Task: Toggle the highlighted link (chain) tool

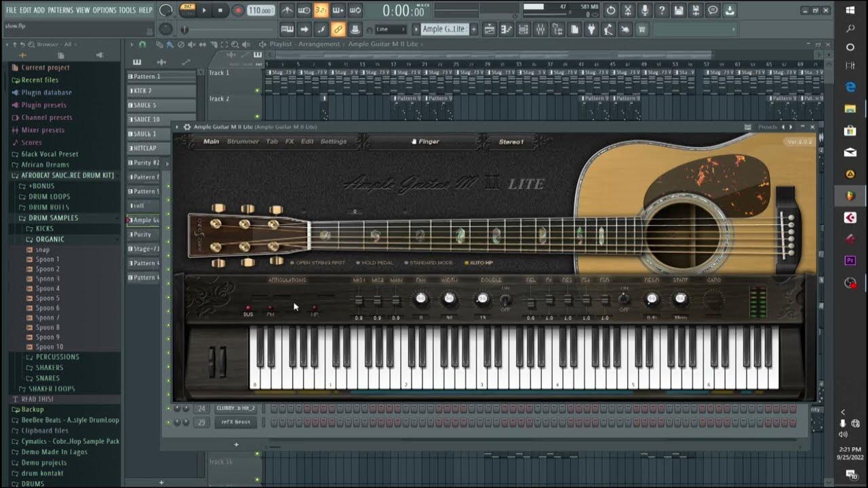Action: pos(338,29)
